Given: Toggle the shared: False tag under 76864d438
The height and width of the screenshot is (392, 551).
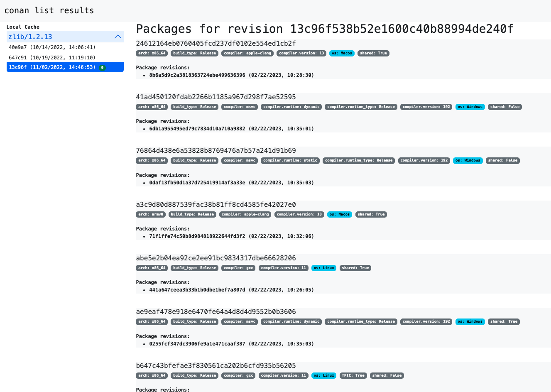Looking at the screenshot, I should coord(502,160).
